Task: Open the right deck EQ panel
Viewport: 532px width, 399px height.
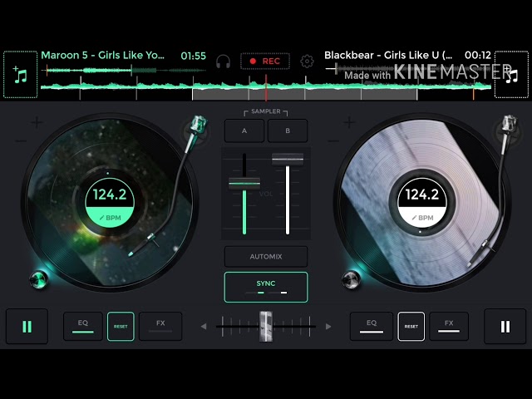Action: [372, 326]
